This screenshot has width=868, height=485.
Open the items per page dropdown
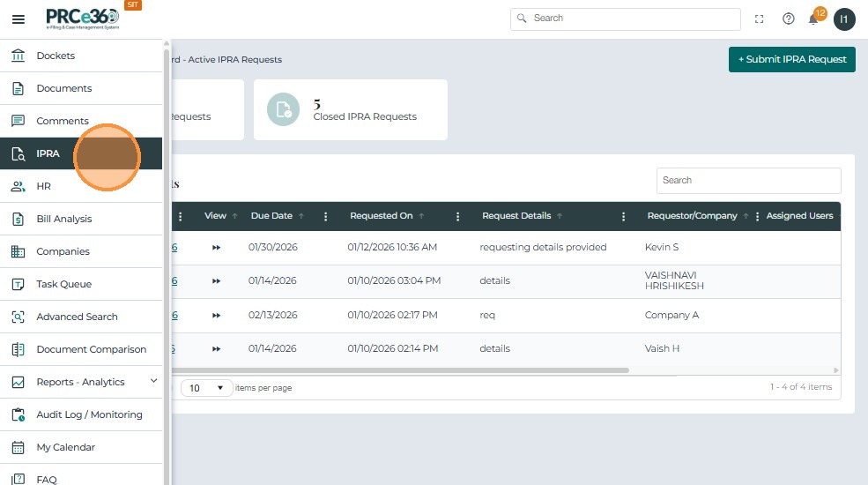pos(206,388)
